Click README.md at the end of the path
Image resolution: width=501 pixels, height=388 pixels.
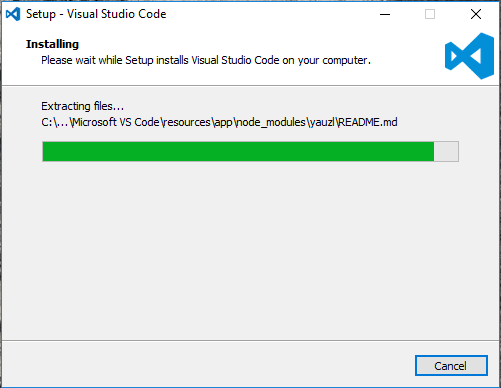click(x=368, y=122)
